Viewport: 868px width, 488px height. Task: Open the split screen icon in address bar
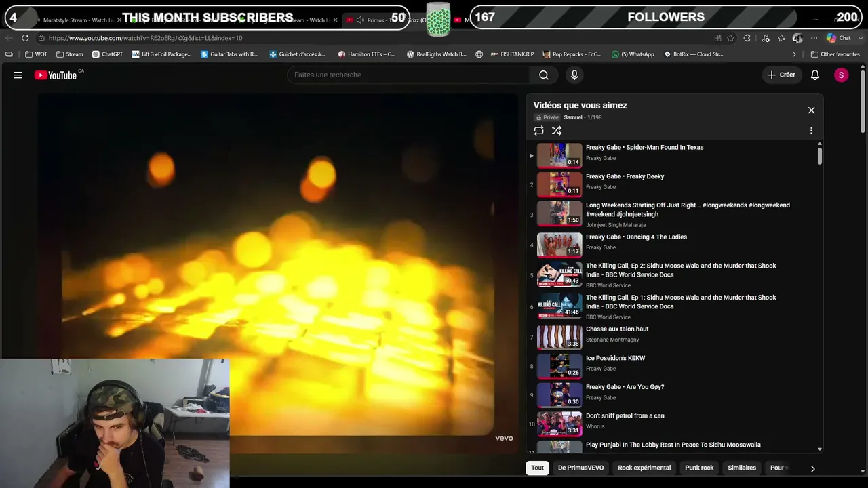click(717, 38)
